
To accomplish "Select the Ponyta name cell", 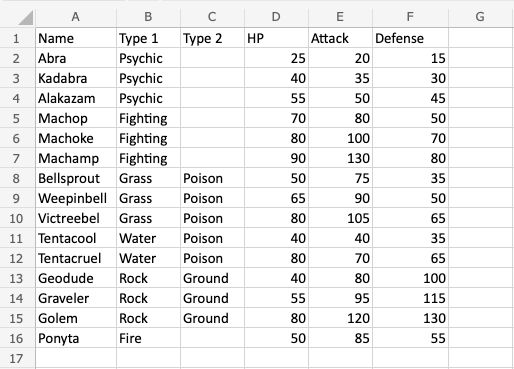I will pyautogui.click(x=76, y=338).
